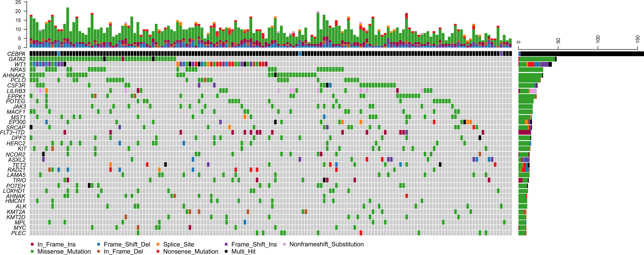The image size is (644, 255).
Task: Click the GATA2 gene row label
Action: coord(17,59)
